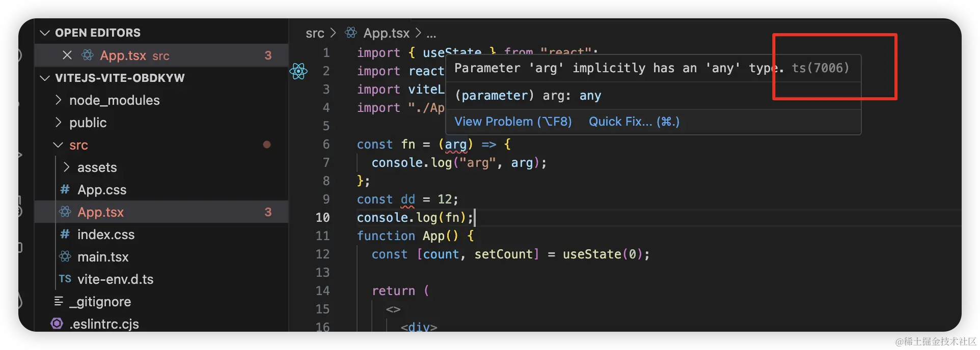980x350 pixels.
Task: Click the useState(0) call on line 12
Action: pos(603,254)
